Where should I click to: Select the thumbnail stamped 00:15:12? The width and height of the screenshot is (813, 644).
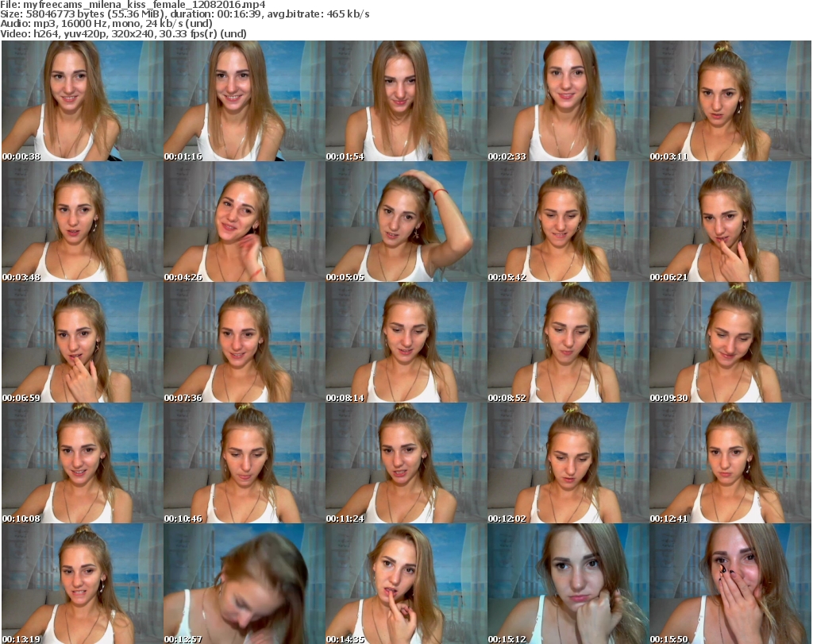tap(568, 584)
